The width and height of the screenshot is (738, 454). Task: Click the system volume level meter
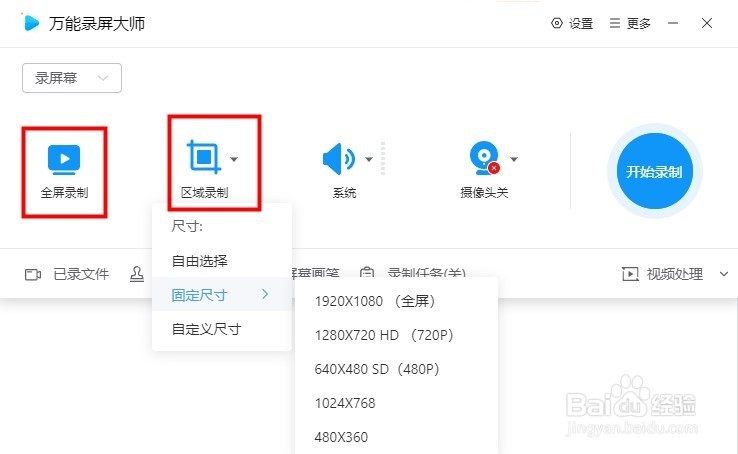tap(383, 159)
